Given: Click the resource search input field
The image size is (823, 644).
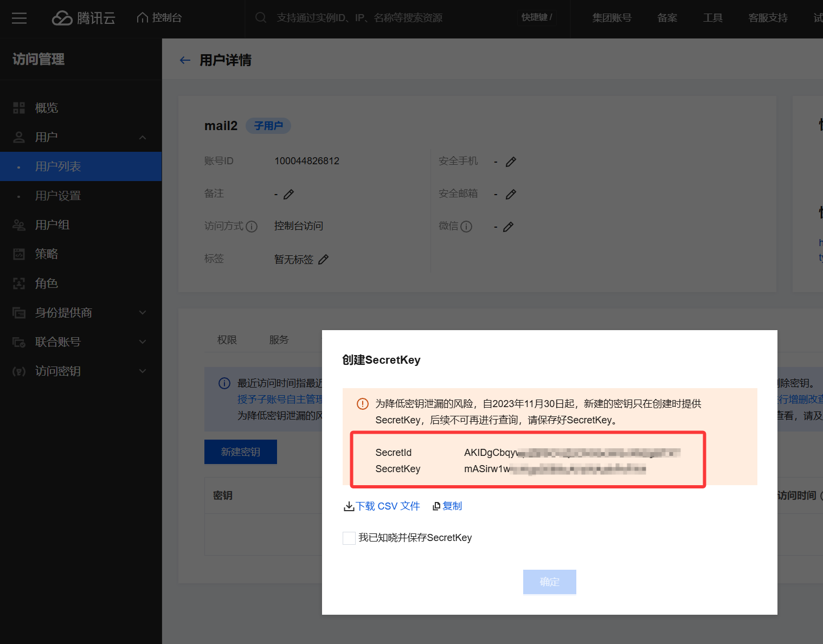Looking at the screenshot, I should (380, 18).
